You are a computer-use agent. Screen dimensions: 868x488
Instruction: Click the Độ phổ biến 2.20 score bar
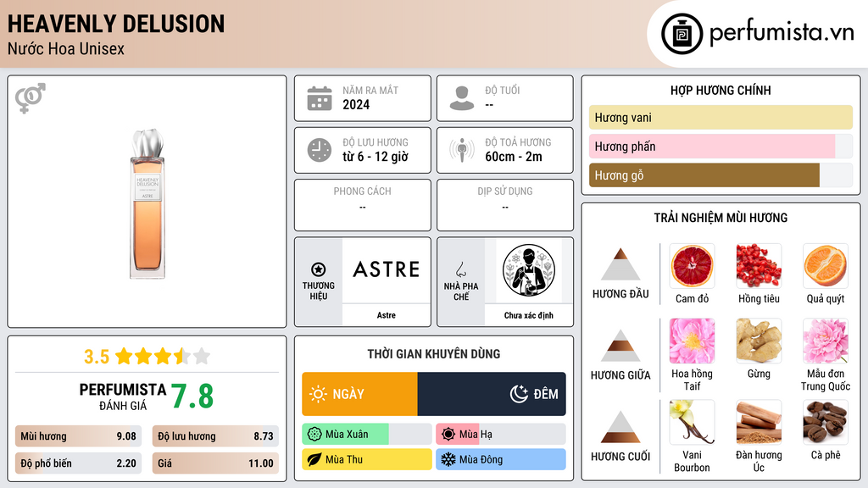coord(79,463)
